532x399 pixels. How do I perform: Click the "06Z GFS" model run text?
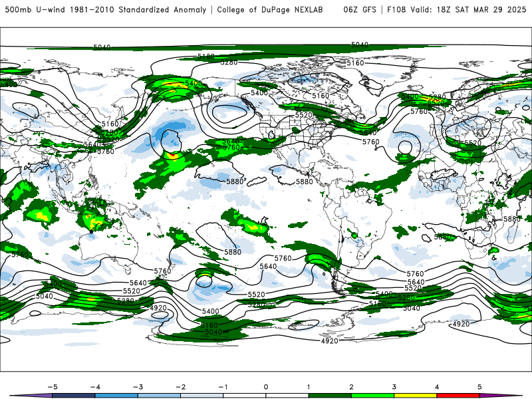360,10
